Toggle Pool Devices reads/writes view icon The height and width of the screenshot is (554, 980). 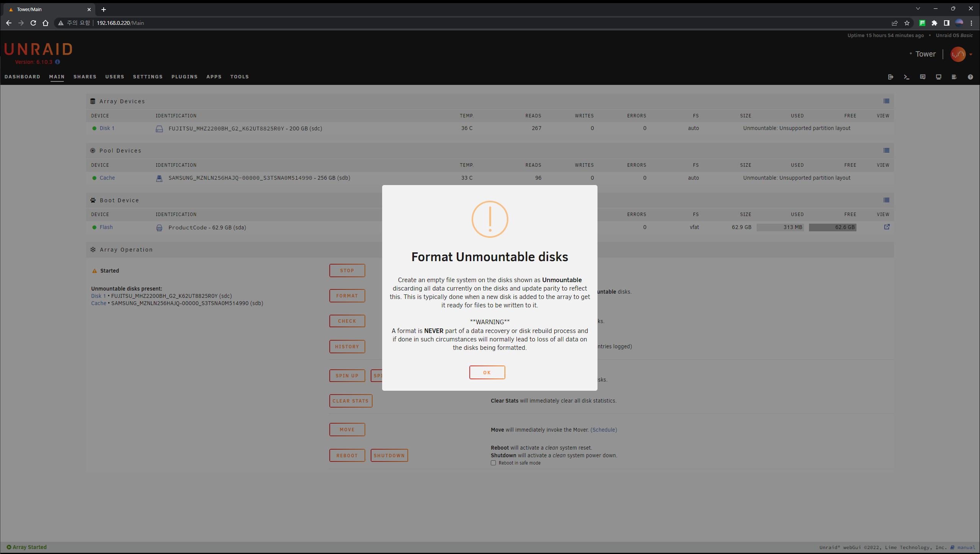pos(886,150)
